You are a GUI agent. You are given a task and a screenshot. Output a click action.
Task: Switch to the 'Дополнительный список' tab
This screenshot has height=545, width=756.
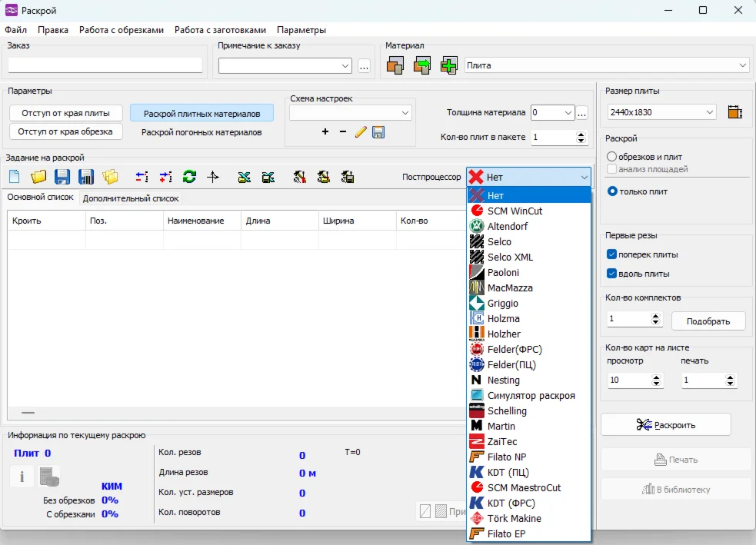click(x=131, y=198)
